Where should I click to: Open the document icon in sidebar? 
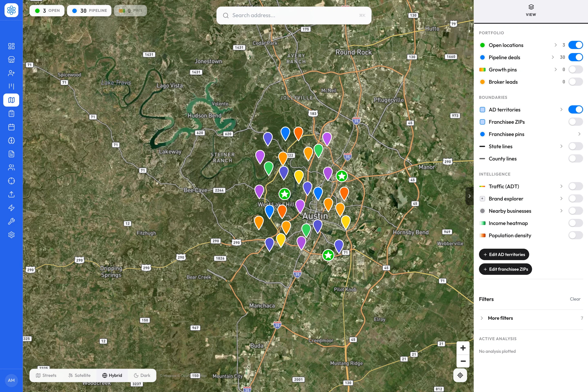(11, 154)
